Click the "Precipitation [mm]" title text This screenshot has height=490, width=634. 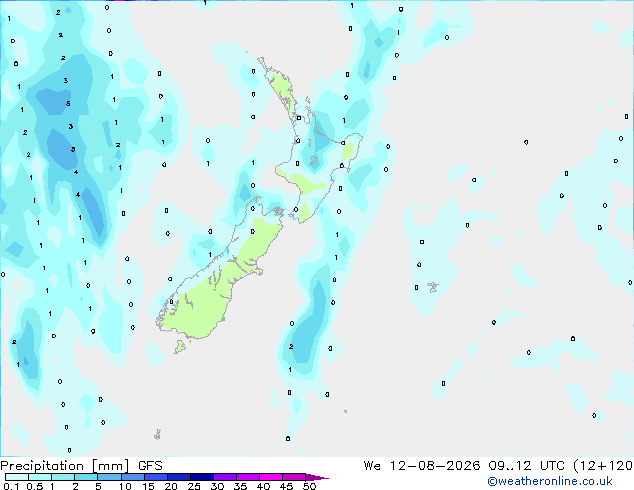coord(65,466)
